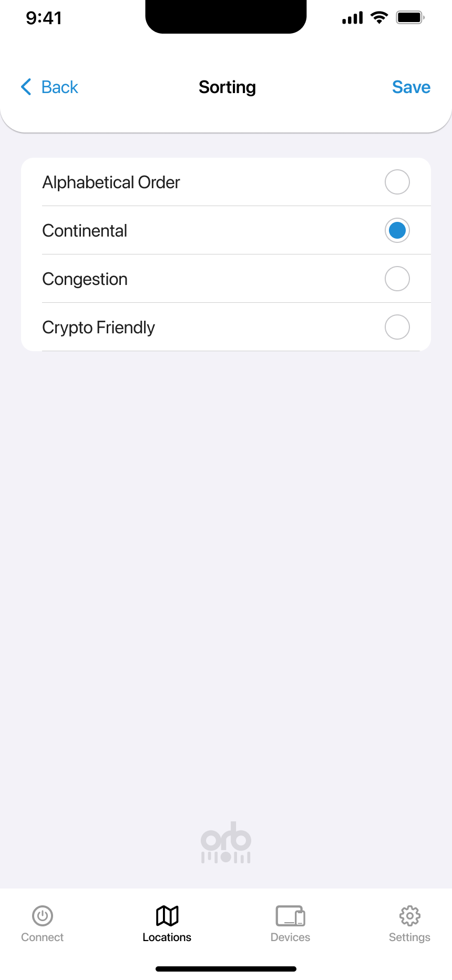Click the Orb logo watermark
The image size is (452, 980).
(x=226, y=842)
